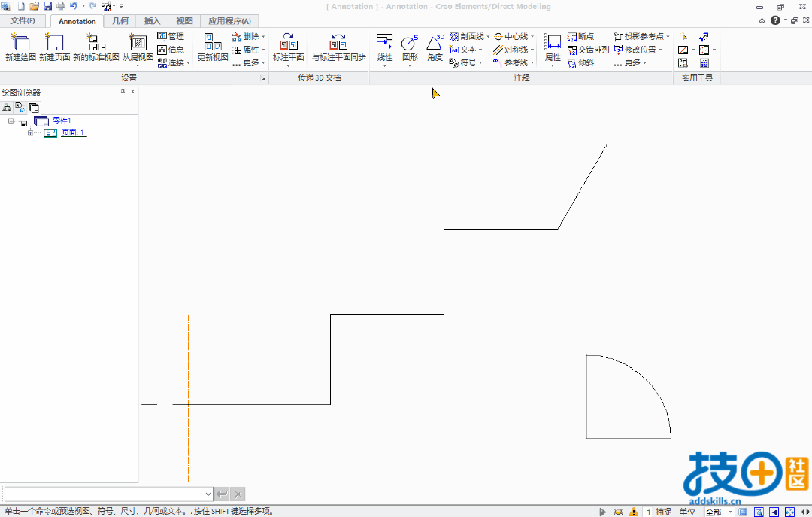This screenshot has width=812, height=517.
Task: Collapse the 零件1 tree node
Action: tap(11, 121)
